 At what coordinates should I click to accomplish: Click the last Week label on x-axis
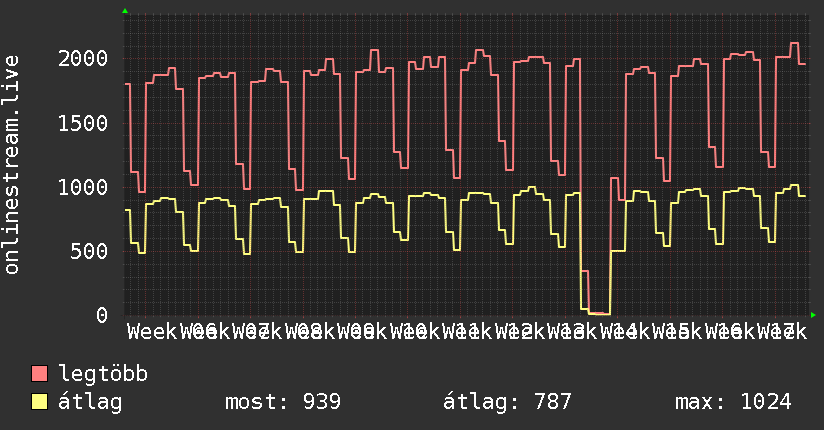click(782, 332)
